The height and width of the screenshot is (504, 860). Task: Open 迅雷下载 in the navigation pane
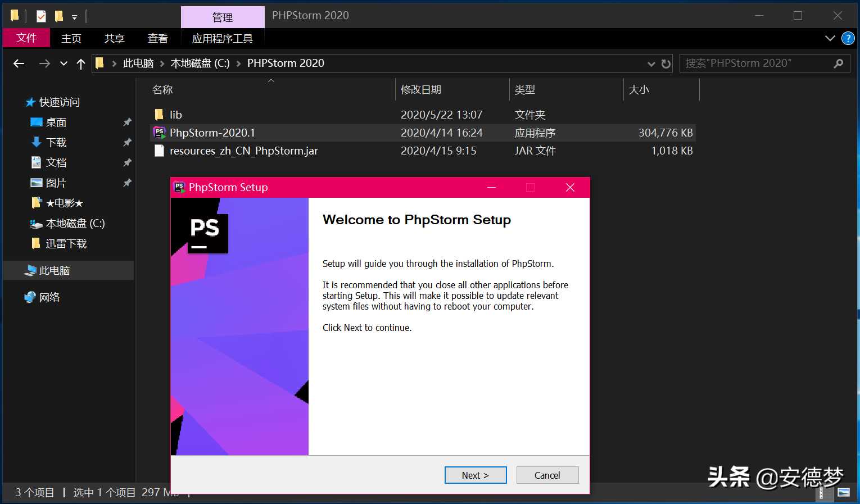(66, 243)
